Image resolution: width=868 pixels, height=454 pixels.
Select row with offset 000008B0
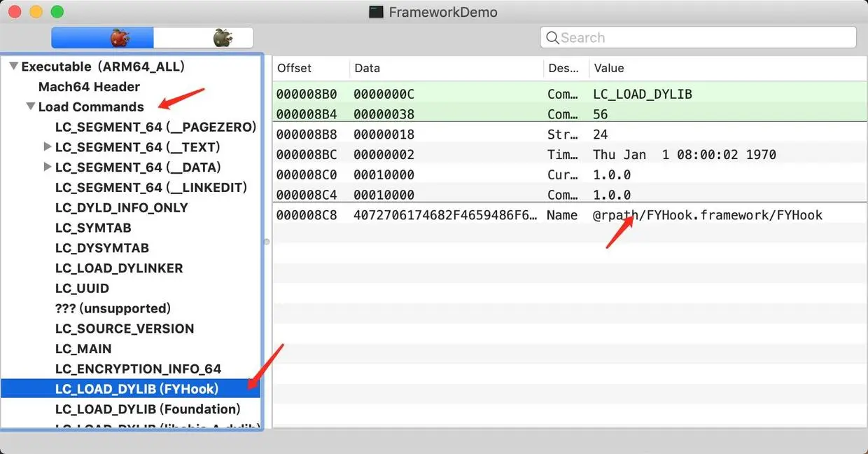[570, 94]
